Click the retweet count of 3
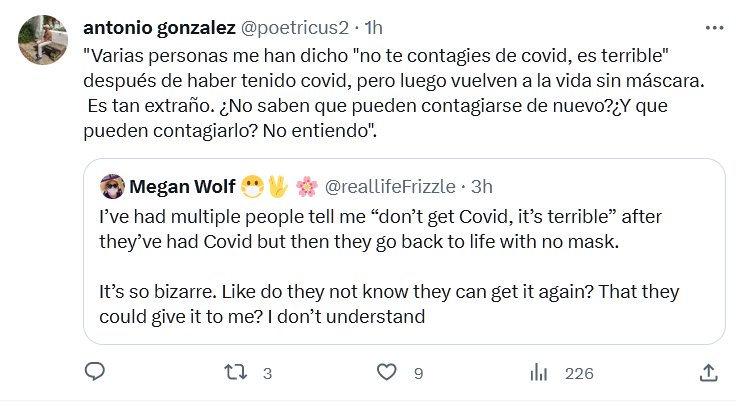 click(x=266, y=374)
